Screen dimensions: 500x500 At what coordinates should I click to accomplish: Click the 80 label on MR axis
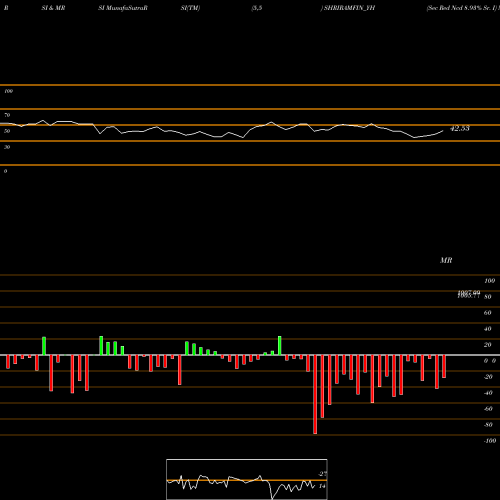coord(488,297)
